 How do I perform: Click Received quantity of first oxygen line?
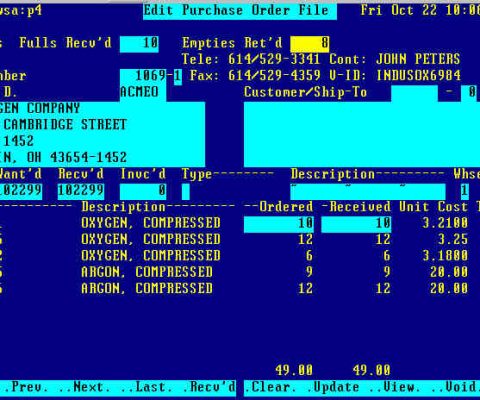pyautogui.click(x=356, y=224)
